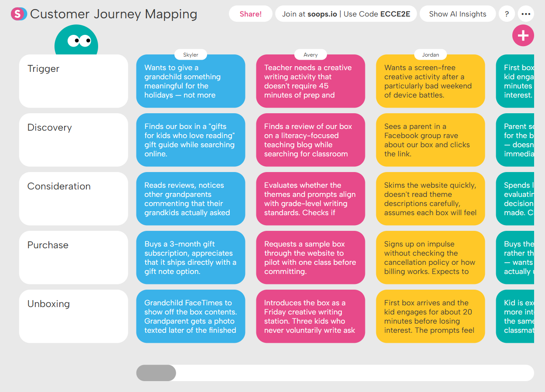Select Avery's Friday creative writing station card
Viewport: 545px width, 392px height.
310,316
